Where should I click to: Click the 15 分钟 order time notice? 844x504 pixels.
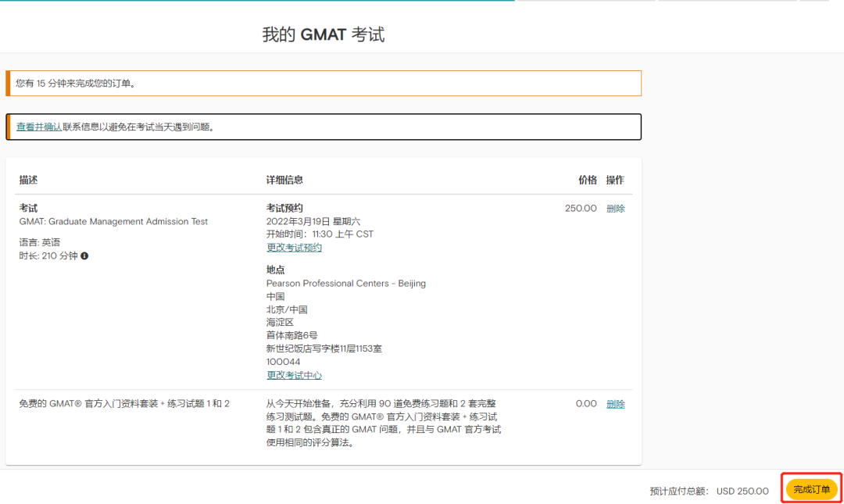point(324,84)
